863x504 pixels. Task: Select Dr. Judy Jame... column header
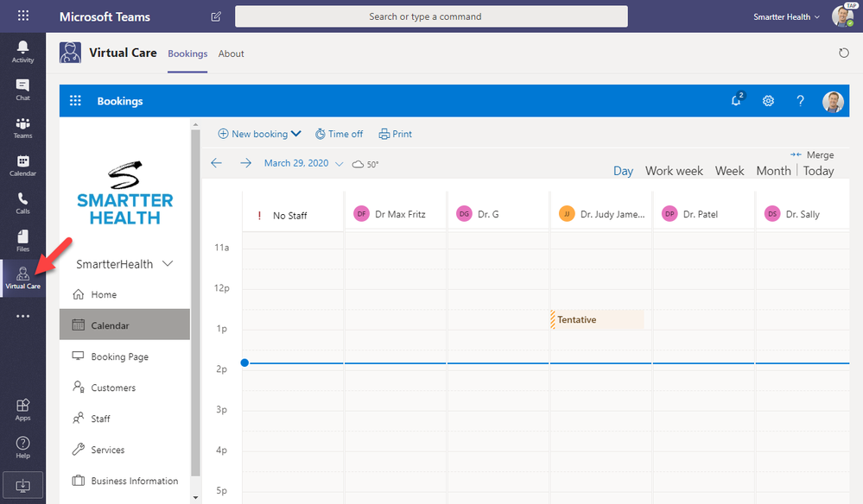pos(601,214)
